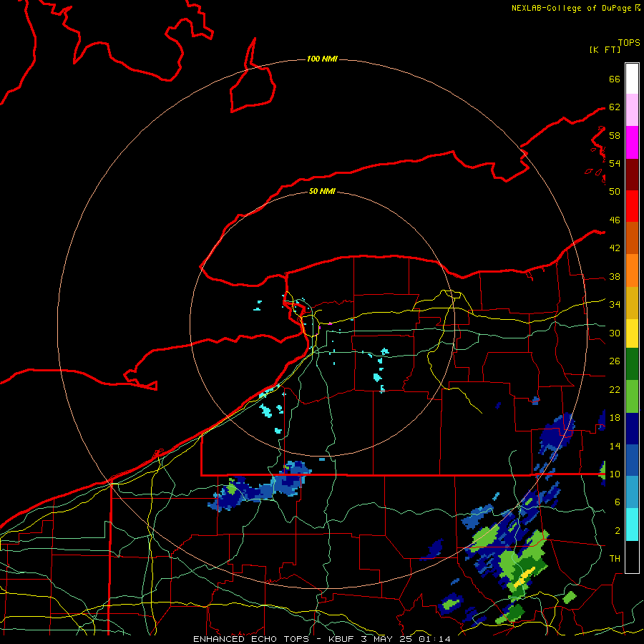Click the "66" legend value
The height and width of the screenshot is (644, 644).
click(x=615, y=79)
